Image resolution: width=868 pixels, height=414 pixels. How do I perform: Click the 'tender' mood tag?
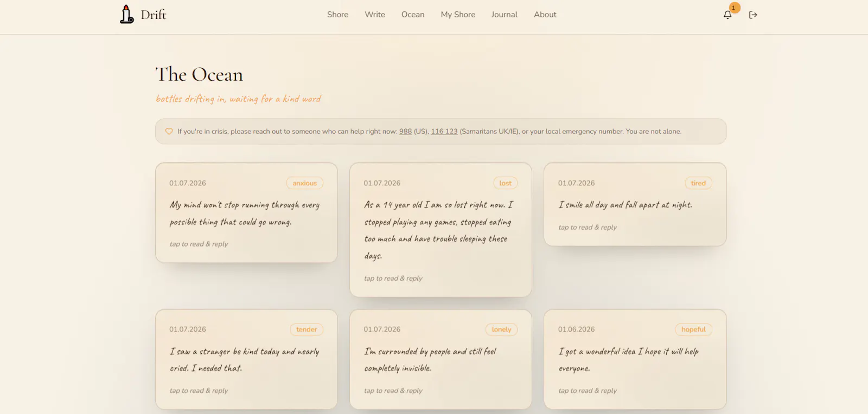(x=307, y=329)
